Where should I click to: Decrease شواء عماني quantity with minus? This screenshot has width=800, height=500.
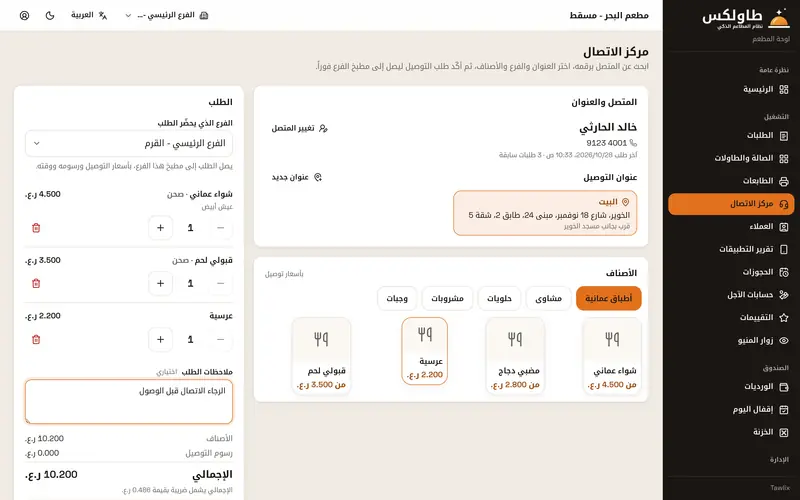[x=220, y=228]
